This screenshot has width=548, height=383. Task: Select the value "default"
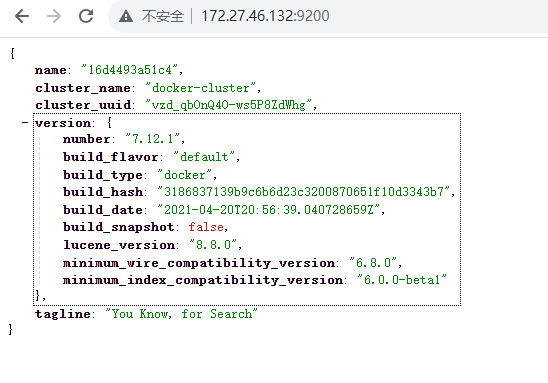coord(204,157)
